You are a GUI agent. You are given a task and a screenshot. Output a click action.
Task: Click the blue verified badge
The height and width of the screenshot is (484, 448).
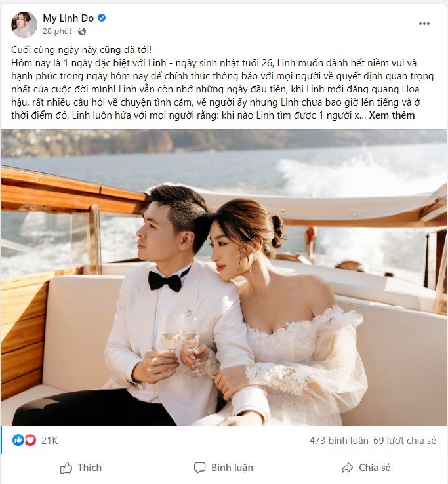point(102,18)
